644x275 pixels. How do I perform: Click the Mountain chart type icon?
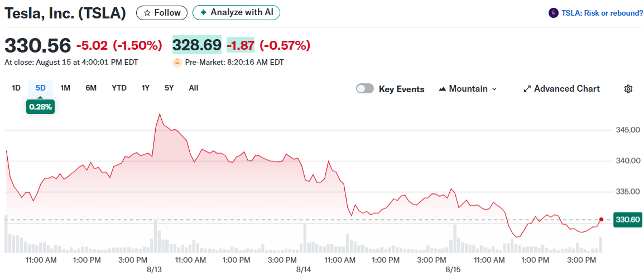point(443,89)
